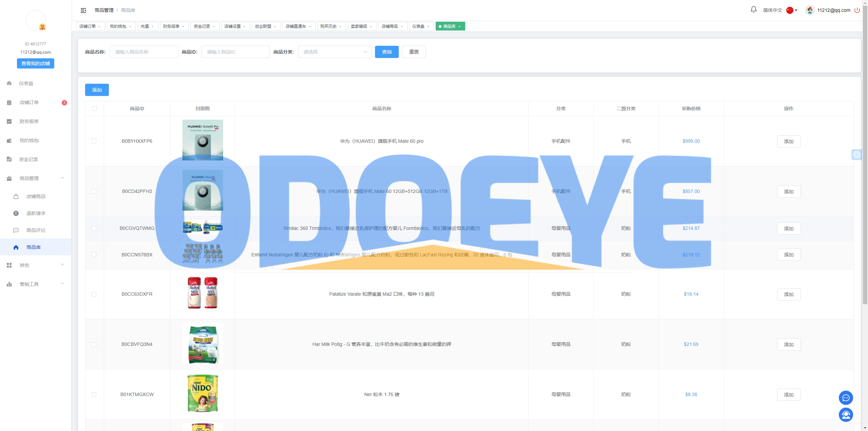Image resolution: width=868 pixels, height=431 pixels.
Task: Check the row for B01KTMGXCW
Action: click(94, 395)
